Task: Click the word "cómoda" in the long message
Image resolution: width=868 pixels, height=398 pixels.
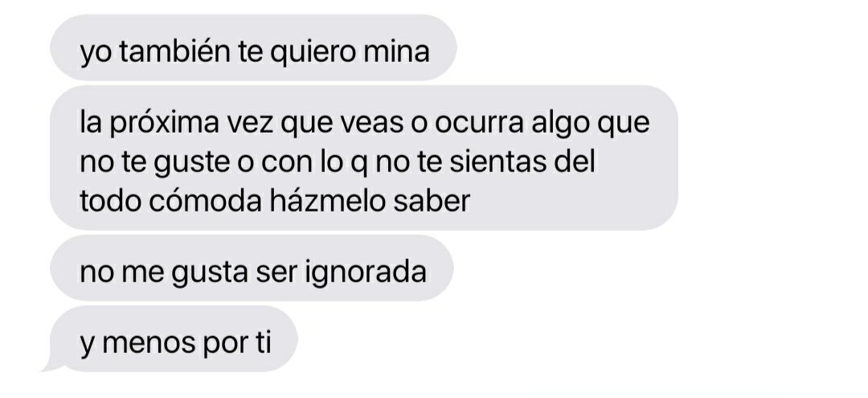Action: coord(205,202)
